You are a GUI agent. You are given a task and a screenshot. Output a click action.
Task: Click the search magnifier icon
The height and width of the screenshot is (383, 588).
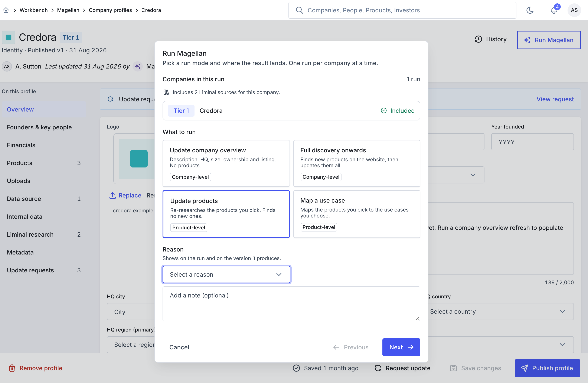(x=299, y=10)
